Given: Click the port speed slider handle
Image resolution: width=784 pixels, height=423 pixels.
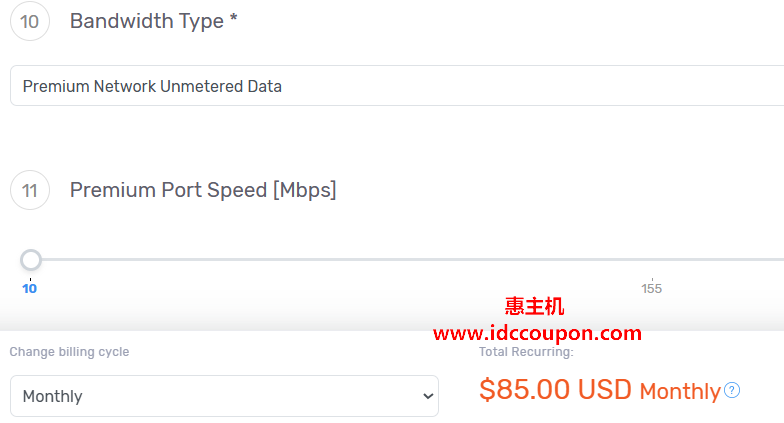Looking at the screenshot, I should click(31, 260).
